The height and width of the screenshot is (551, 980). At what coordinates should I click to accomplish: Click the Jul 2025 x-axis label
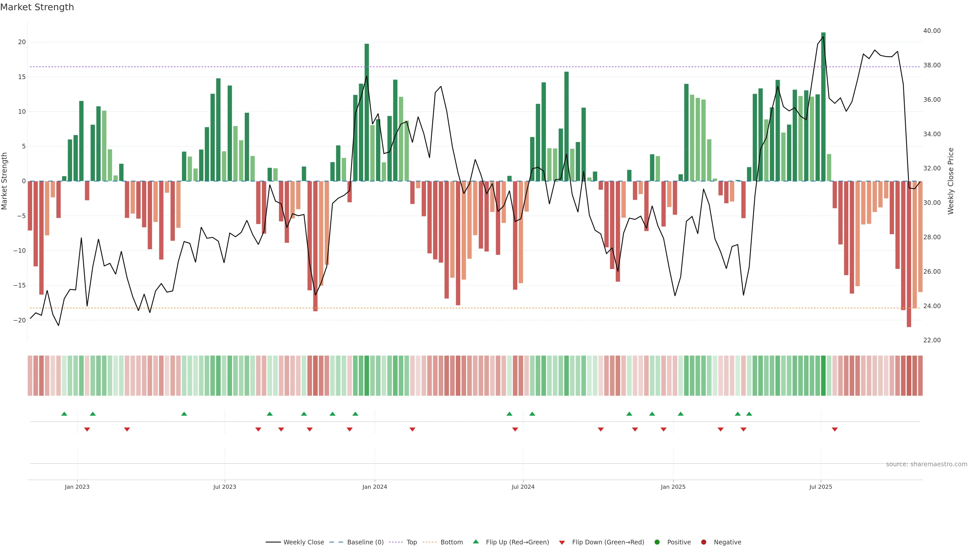pos(820,487)
